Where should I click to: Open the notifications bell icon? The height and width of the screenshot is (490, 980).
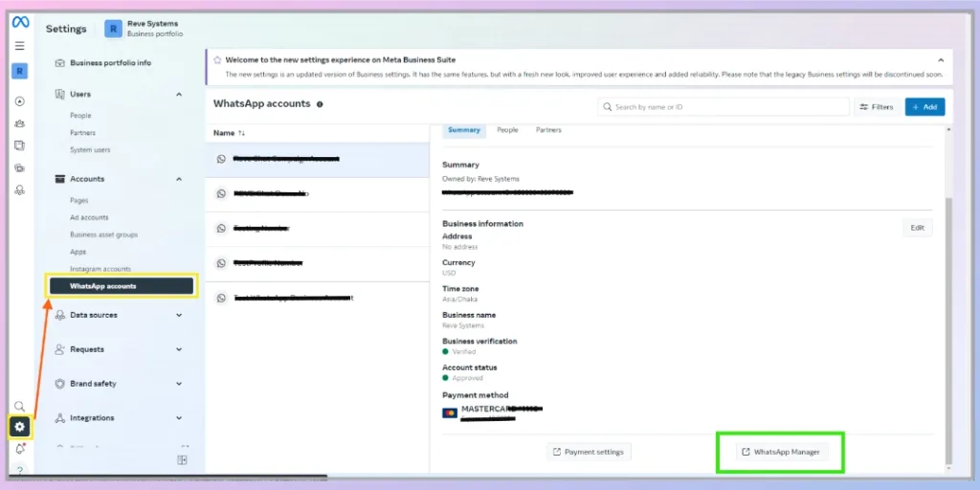click(20, 449)
